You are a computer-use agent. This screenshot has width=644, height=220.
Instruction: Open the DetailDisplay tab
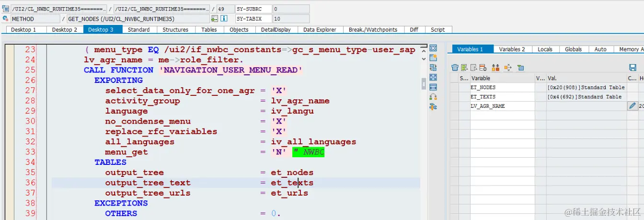pos(276,29)
